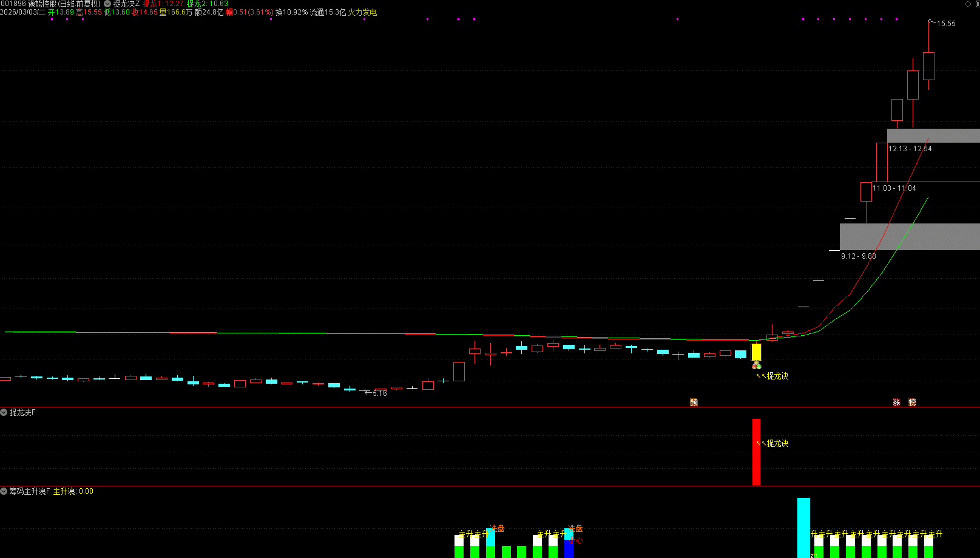Viewport: 980px width, 558px height.
Task: Expand the 筹码主升浪F panel indicator menu
Action: pos(4,491)
